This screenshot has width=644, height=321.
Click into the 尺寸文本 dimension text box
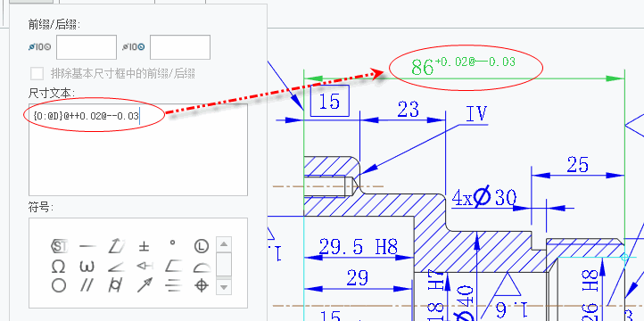tap(138, 150)
